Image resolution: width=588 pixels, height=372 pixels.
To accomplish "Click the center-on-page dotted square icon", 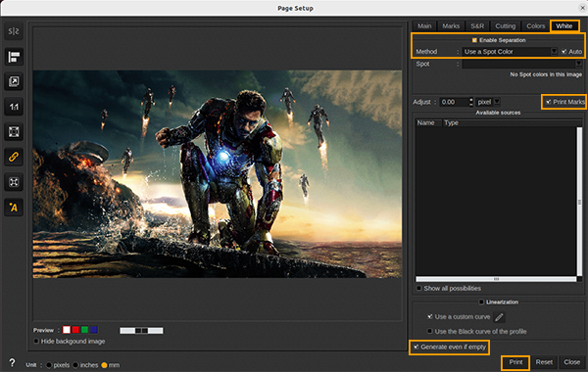I will pos(14,182).
